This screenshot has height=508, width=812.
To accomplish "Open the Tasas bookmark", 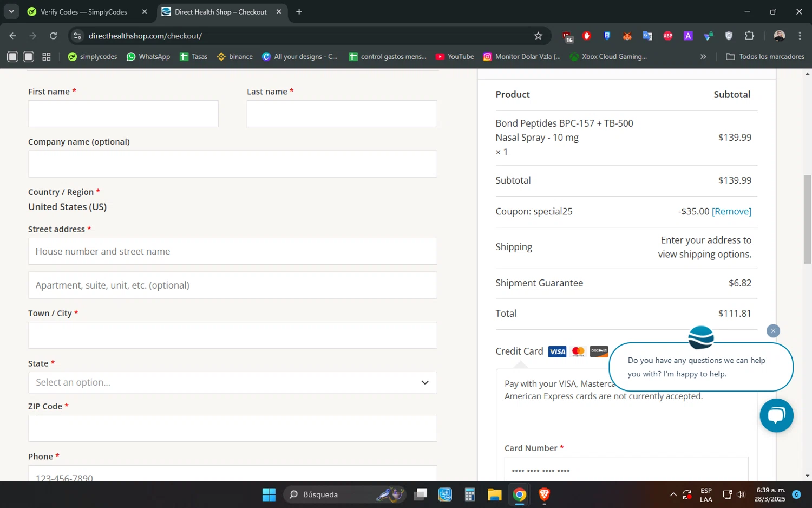I will tap(194, 56).
